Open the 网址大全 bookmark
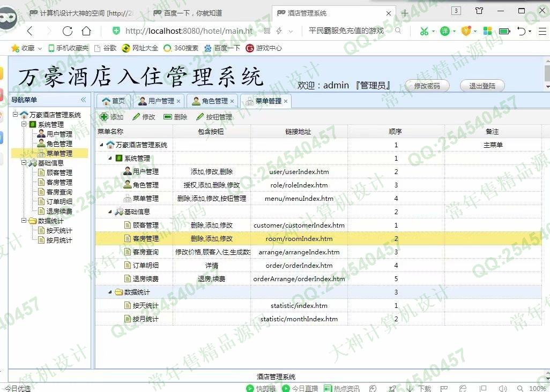Image resolution: width=550 pixels, height=392 pixels. coord(140,48)
